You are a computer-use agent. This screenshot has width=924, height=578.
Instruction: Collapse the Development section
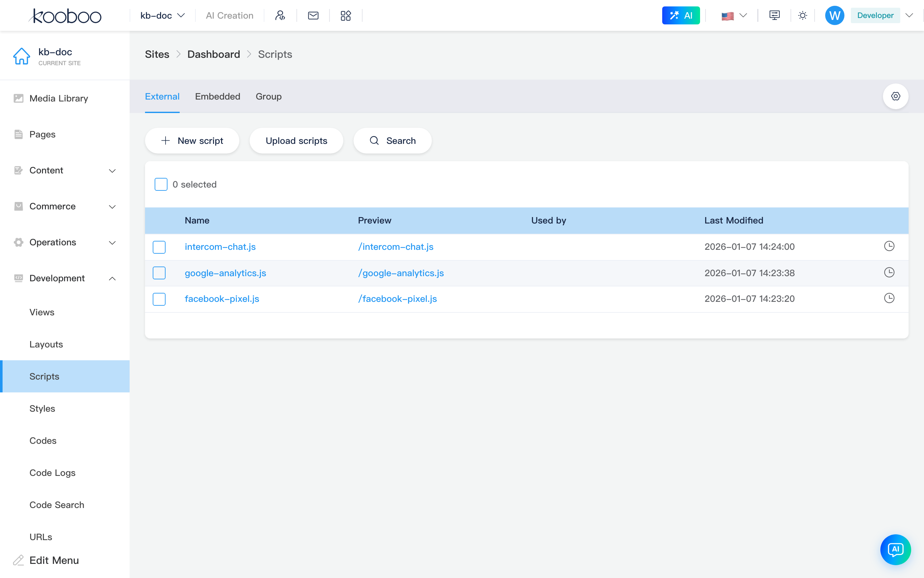(65, 278)
